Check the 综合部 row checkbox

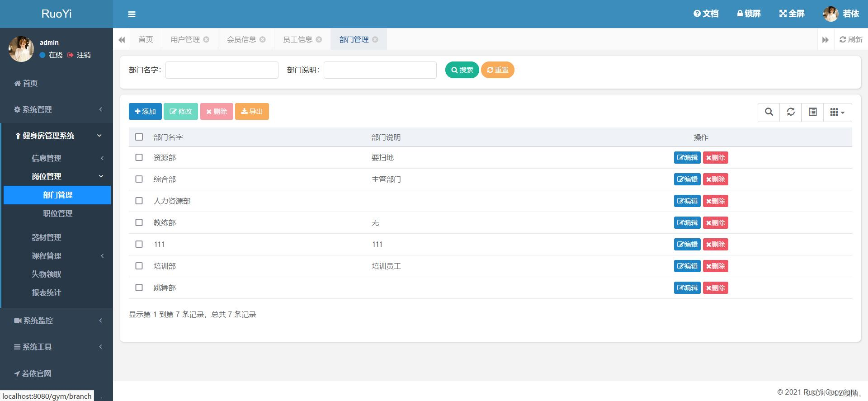click(139, 179)
